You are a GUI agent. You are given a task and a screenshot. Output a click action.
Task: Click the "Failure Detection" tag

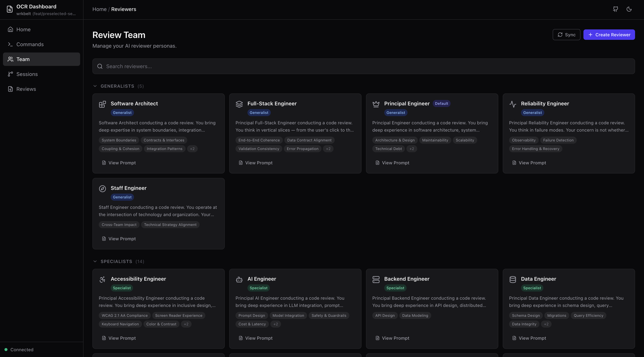click(x=558, y=140)
